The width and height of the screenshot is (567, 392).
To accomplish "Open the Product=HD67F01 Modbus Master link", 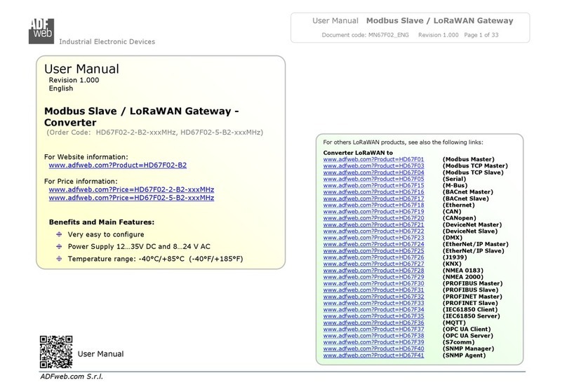I will click(373, 159).
